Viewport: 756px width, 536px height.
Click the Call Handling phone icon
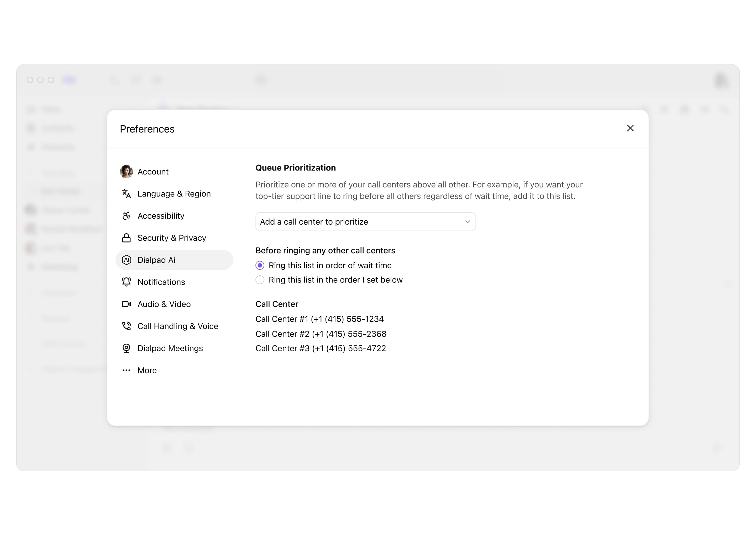(x=126, y=326)
